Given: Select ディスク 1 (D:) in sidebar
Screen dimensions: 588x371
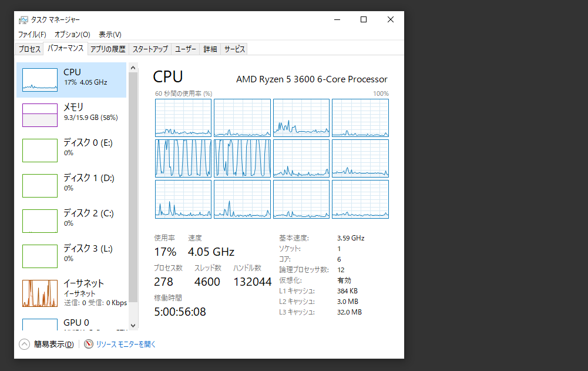Looking at the screenshot, I should pyautogui.click(x=71, y=186).
